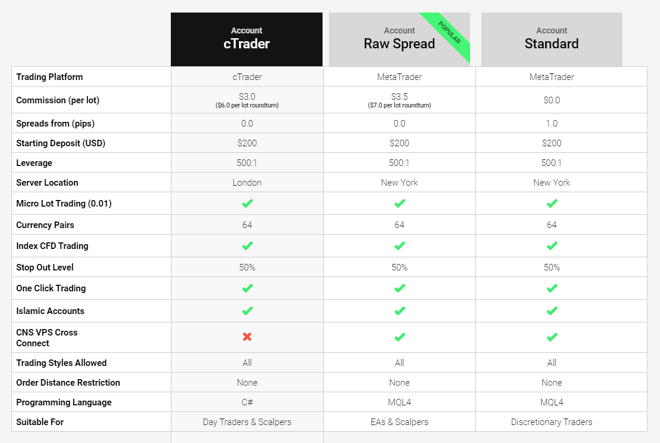Select the Raw Spread account header
Screen dimensions: 660x443
pyautogui.click(x=398, y=39)
